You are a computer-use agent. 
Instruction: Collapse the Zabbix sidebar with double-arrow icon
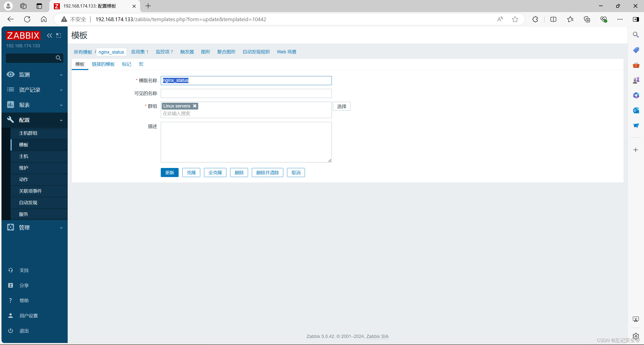49,36
